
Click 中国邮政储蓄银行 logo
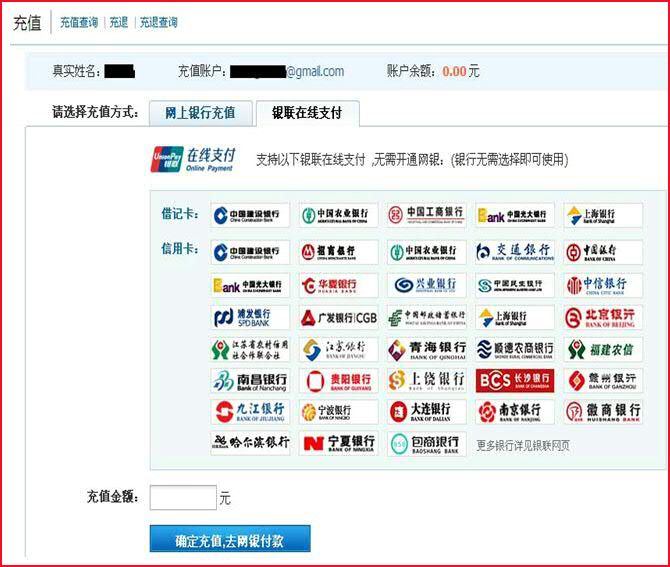tap(427, 317)
